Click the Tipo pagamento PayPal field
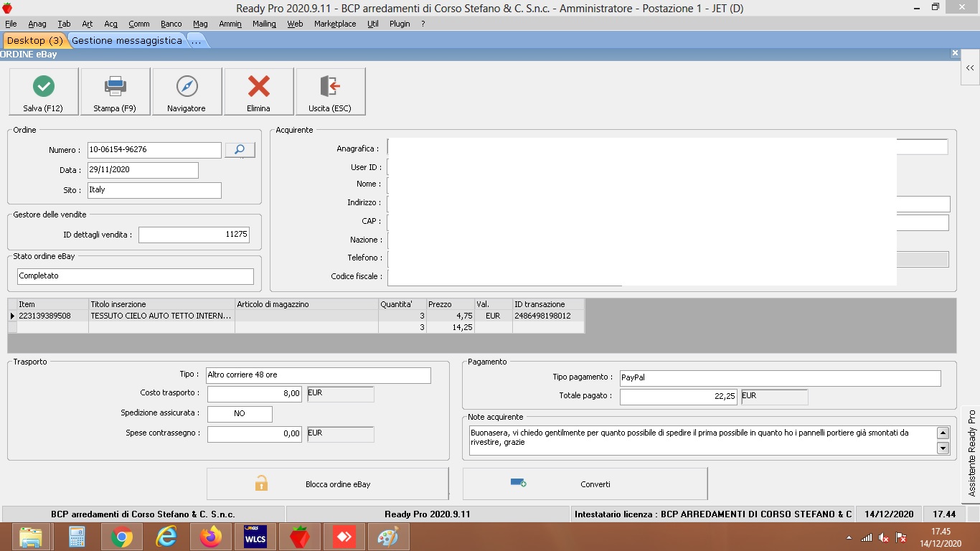The width and height of the screenshot is (980, 551). pos(780,378)
